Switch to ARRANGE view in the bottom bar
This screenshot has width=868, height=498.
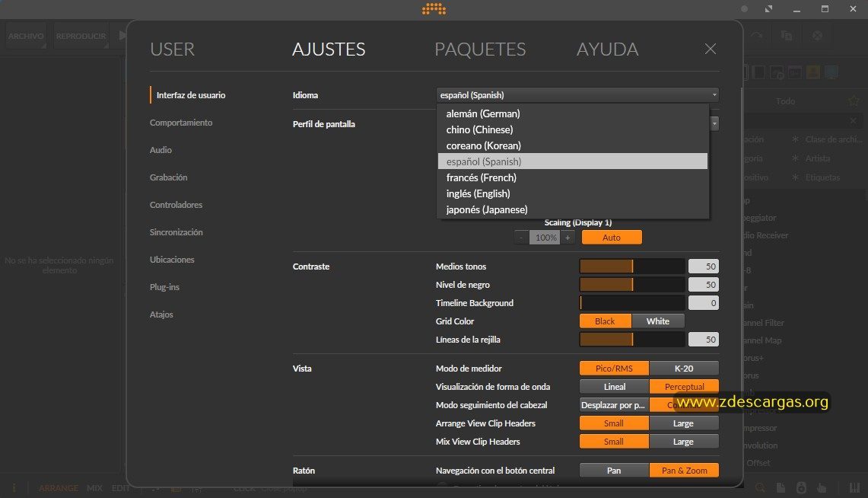(58, 488)
